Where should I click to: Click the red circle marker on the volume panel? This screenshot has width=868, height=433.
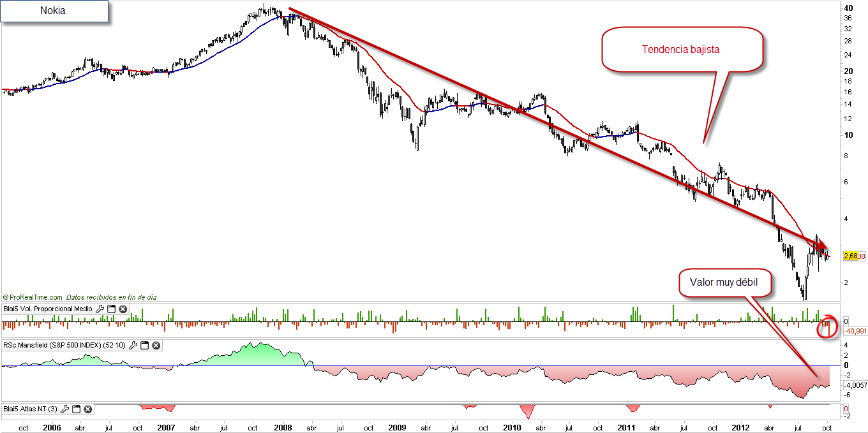[x=828, y=326]
